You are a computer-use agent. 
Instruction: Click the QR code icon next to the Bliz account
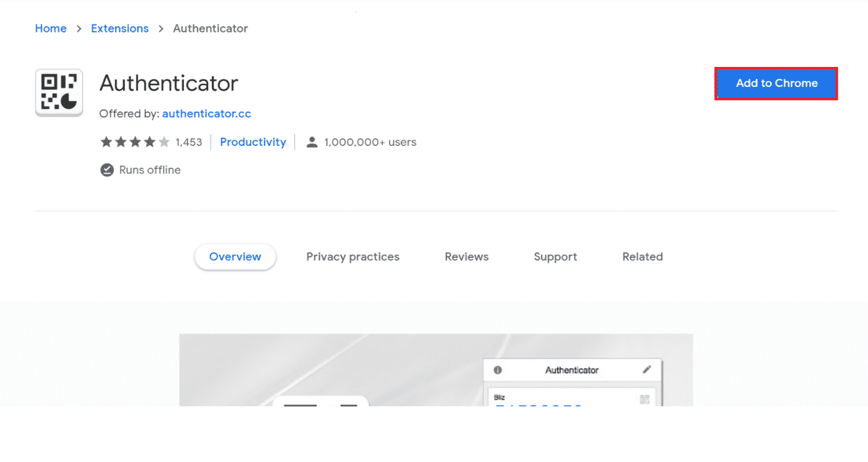[x=645, y=398]
